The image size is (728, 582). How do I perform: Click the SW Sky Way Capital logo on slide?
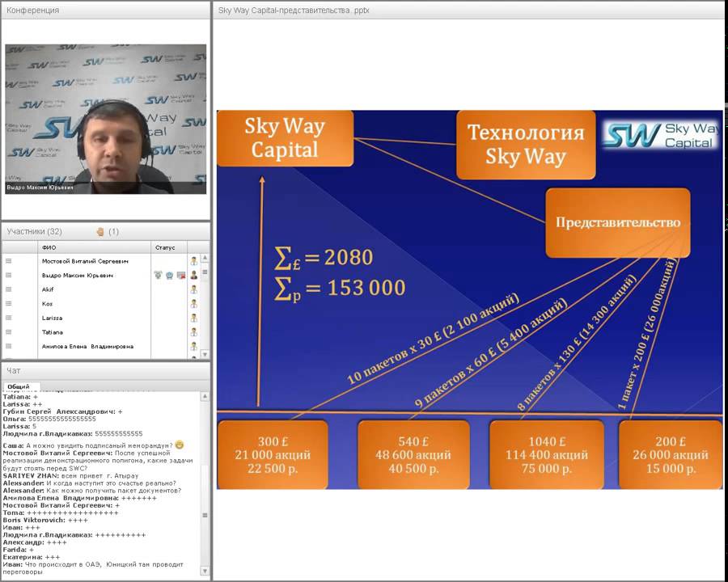point(662,135)
